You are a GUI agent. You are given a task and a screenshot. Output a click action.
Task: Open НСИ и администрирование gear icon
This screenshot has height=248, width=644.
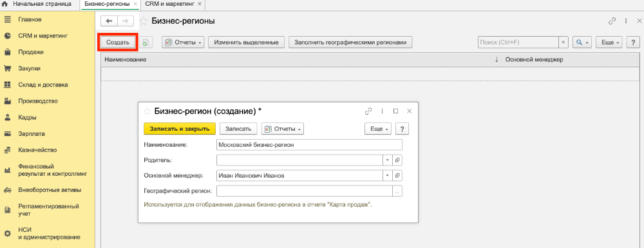click(x=7, y=234)
